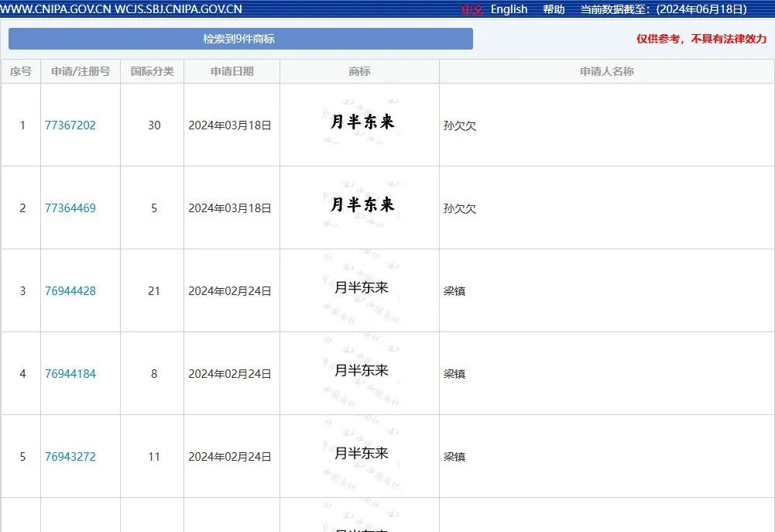Click the 申请/注册号 column header
The width and height of the screenshot is (775, 532).
click(x=81, y=71)
